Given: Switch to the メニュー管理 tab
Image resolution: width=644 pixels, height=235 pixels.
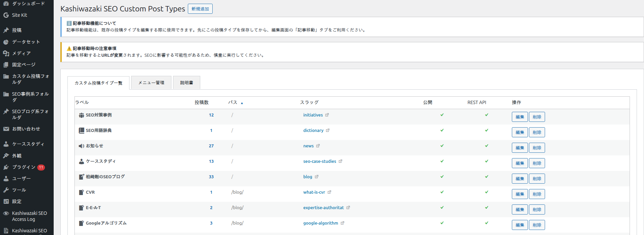Looking at the screenshot, I should point(151,83).
